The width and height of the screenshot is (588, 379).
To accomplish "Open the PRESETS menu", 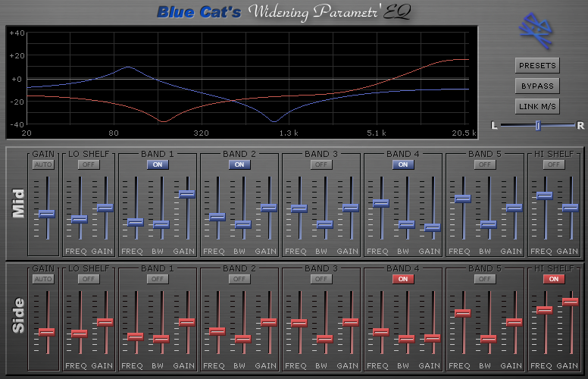I will [x=537, y=66].
